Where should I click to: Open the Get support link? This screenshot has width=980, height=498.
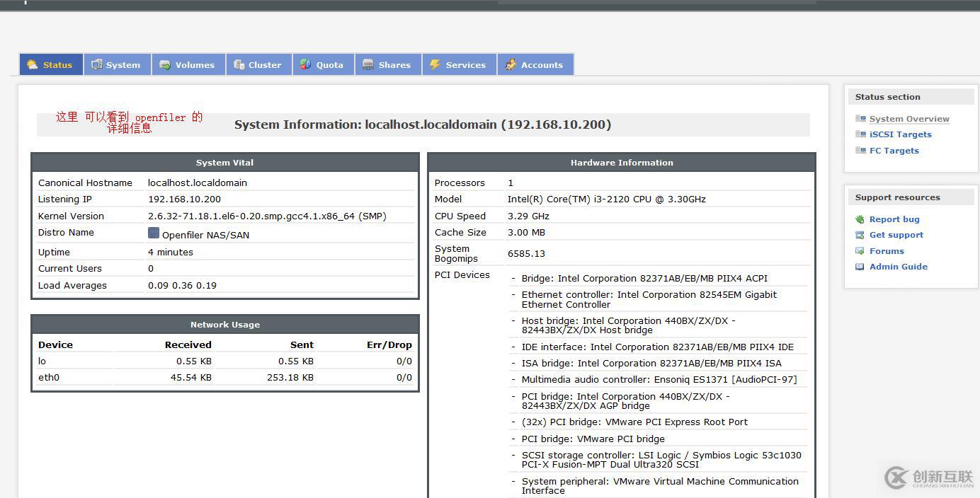tap(896, 235)
